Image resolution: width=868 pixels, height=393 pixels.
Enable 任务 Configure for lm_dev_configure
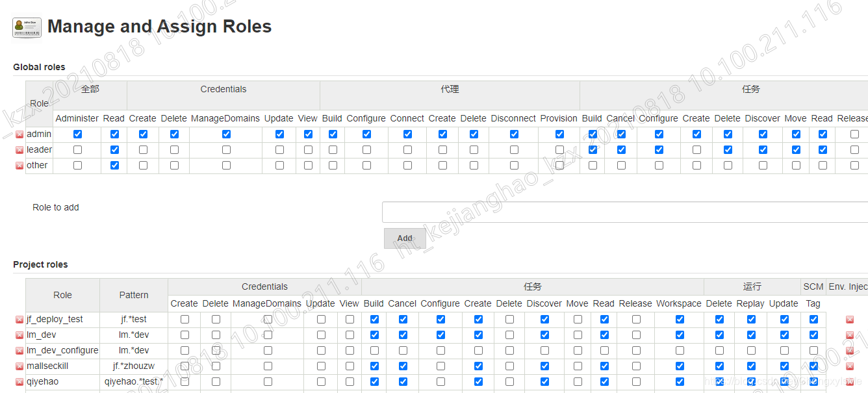click(x=440, y=351)
